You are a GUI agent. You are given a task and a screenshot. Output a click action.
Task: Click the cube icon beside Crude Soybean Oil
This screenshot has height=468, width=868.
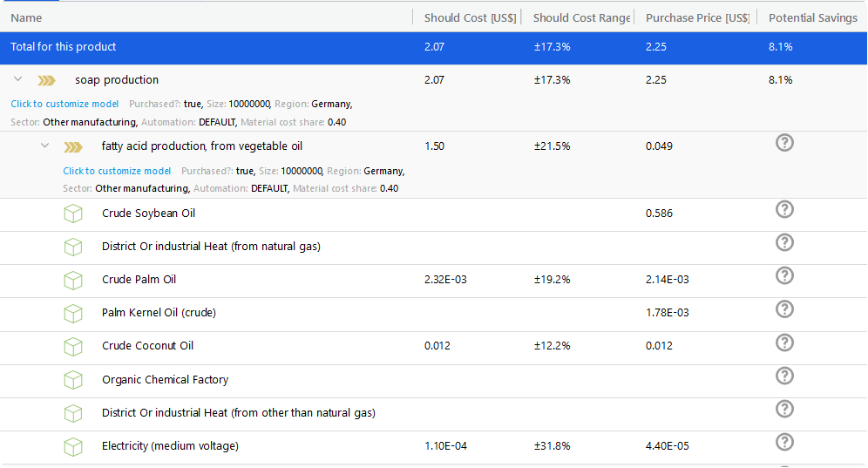(x=73, y=214)
